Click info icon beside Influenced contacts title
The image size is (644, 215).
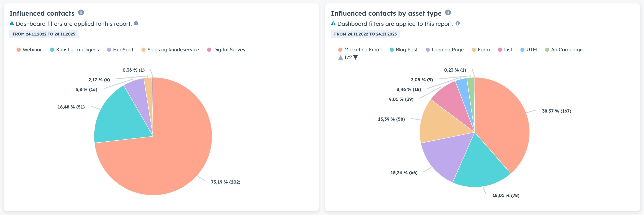(81, 13)
